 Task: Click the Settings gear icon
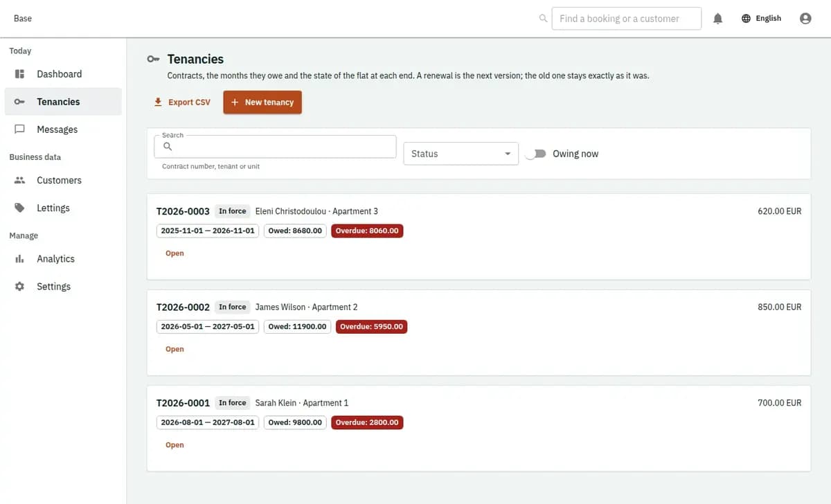pos(20,287)
